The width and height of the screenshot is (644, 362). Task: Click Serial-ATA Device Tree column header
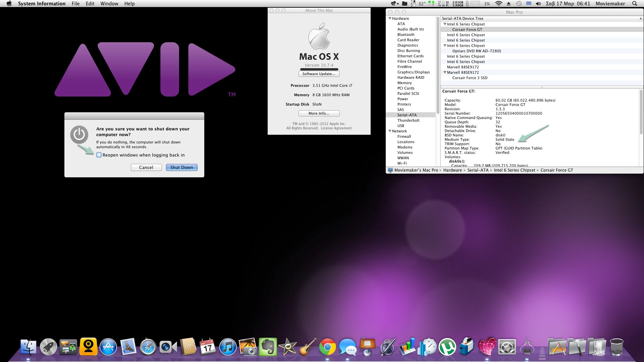(x=542, y=18)
